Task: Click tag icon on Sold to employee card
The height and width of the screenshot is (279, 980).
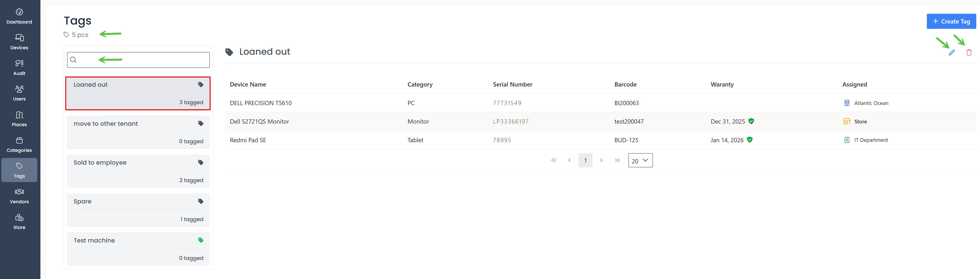Action: [x=200, y=162]
